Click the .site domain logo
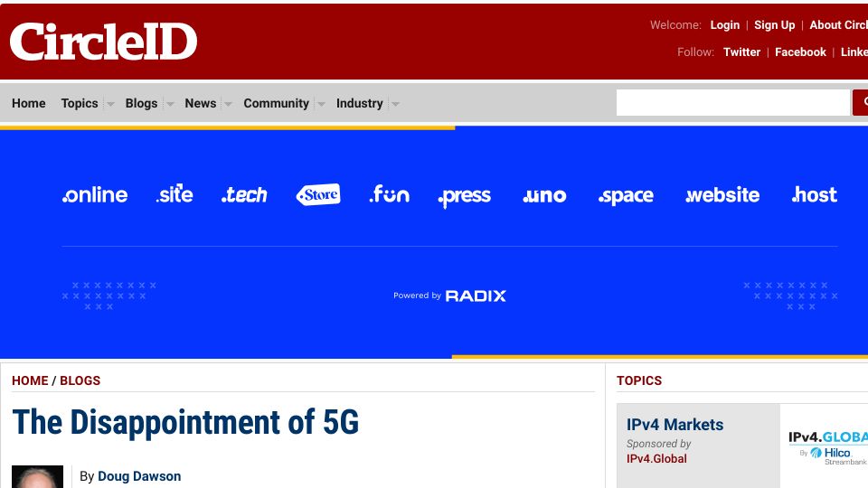The image size is (868, 488). pos(175,193)
